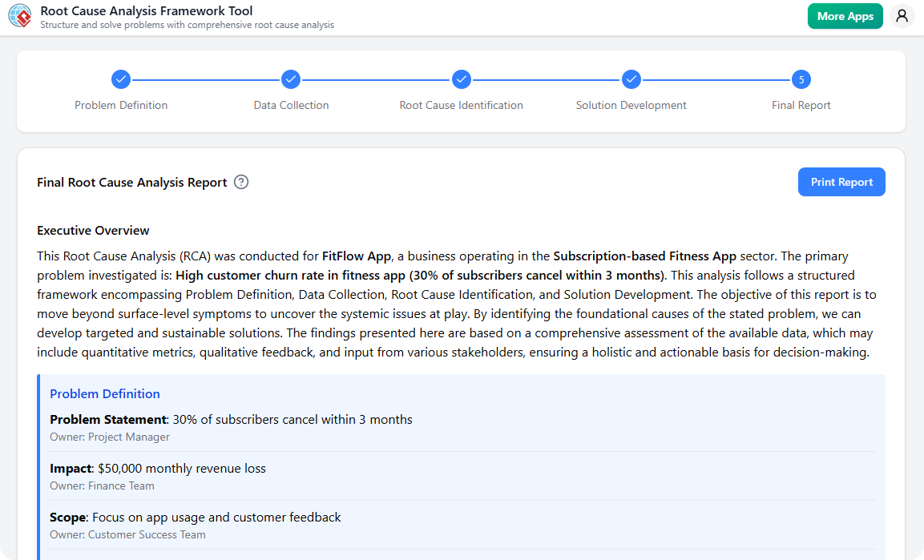Click the app logo globe icon
This screenshot has width=924, height=560.
pyautogui.click(x=20, y=17)
